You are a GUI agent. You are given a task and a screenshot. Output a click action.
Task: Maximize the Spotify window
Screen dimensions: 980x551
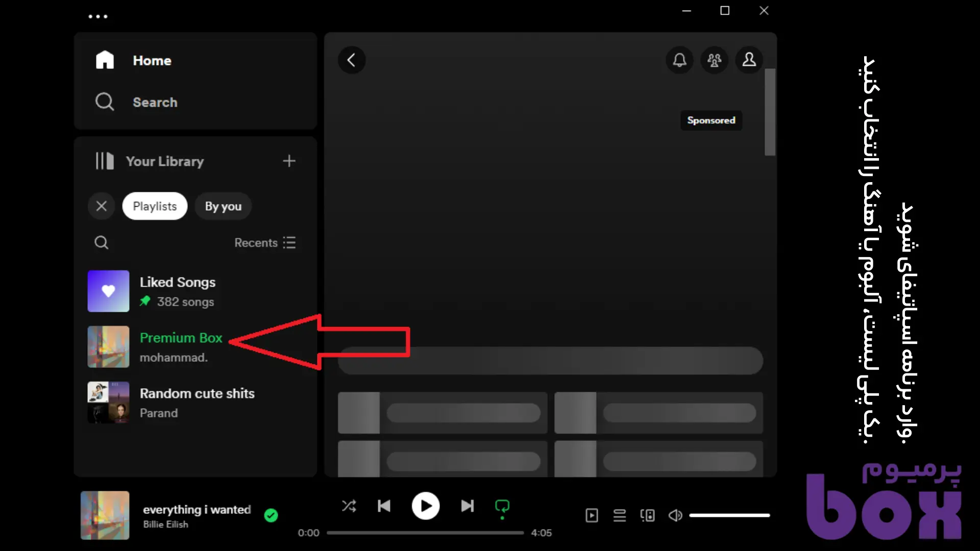(725, 11)
